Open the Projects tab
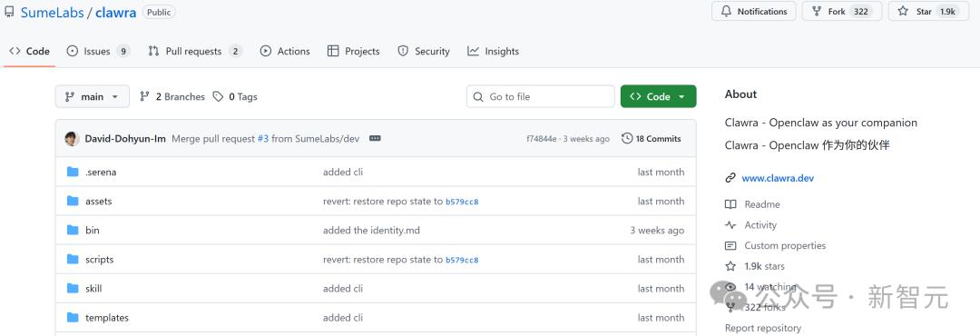 [x=354, y=51]
